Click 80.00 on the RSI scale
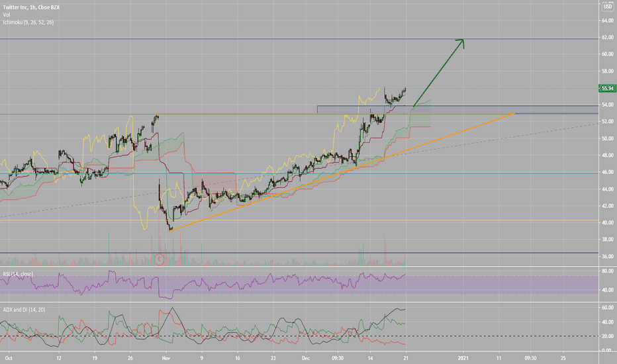This screenshot has height=364, width=617. click(x=607, y=271)
